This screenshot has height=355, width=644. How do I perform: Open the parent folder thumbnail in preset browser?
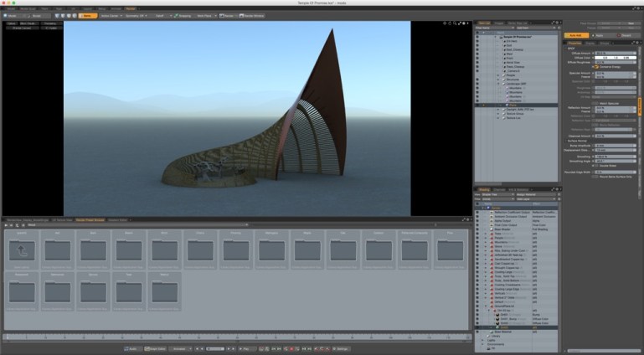tap(22, 250)
